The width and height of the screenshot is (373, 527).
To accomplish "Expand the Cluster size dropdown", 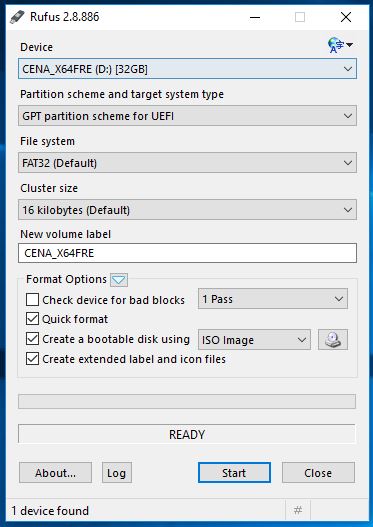I will [187, 210].
